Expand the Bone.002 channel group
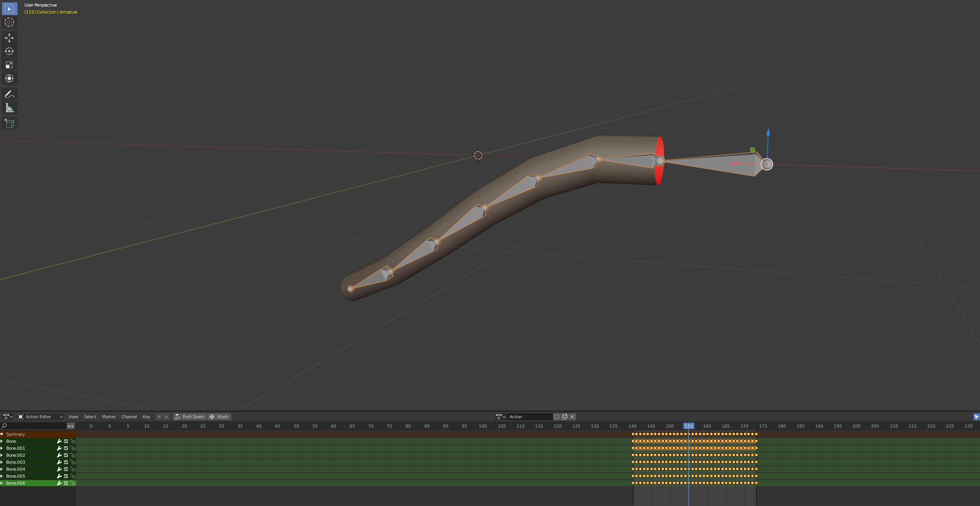 tap(2, 455)
